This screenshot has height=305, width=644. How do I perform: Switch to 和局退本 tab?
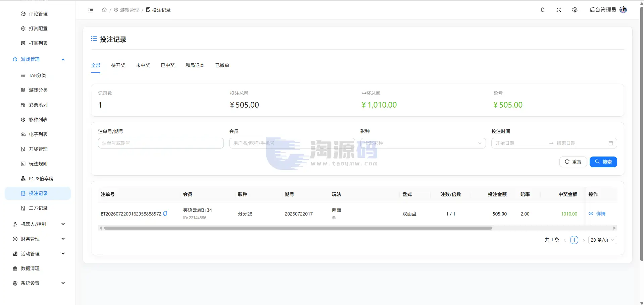pyautogui.click(x=195, y=65)
